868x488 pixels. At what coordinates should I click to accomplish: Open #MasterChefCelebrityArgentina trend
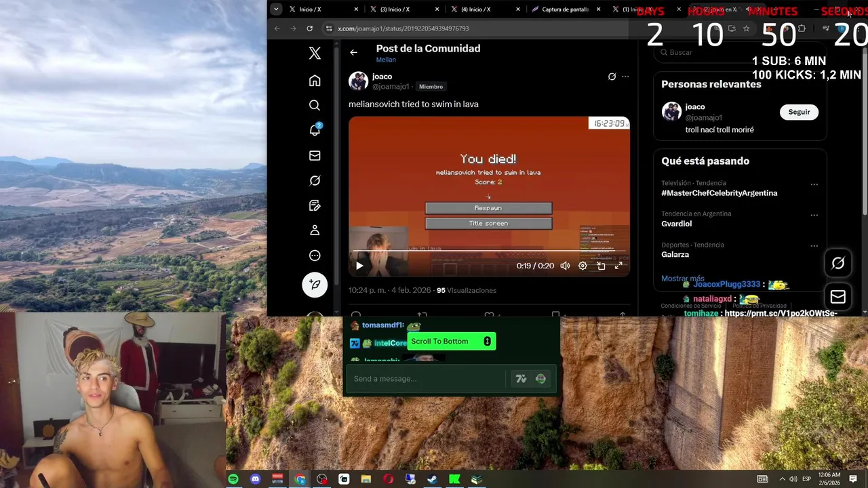(x=719, y=193)
